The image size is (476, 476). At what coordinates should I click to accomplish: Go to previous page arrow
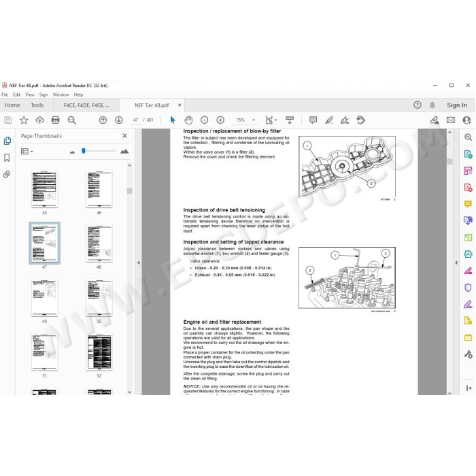click(x=103, y=120)
